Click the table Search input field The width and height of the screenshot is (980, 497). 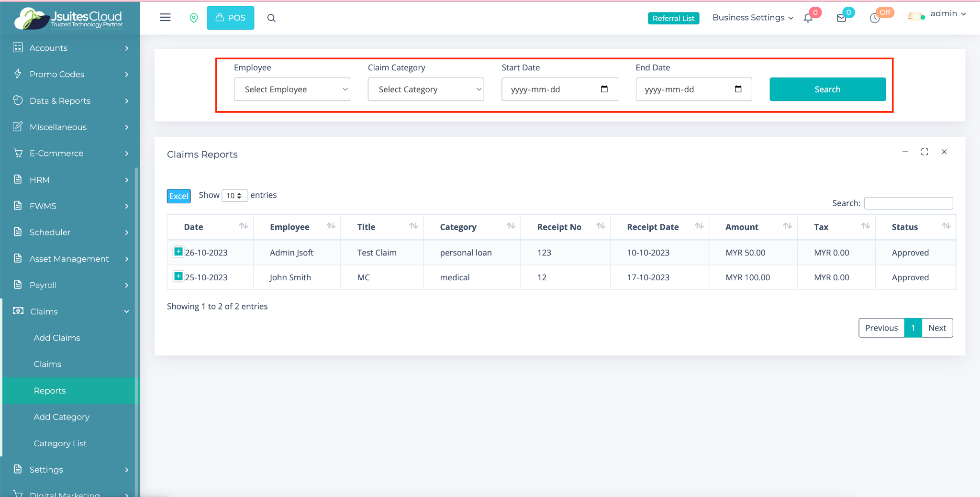coord(908,203)
